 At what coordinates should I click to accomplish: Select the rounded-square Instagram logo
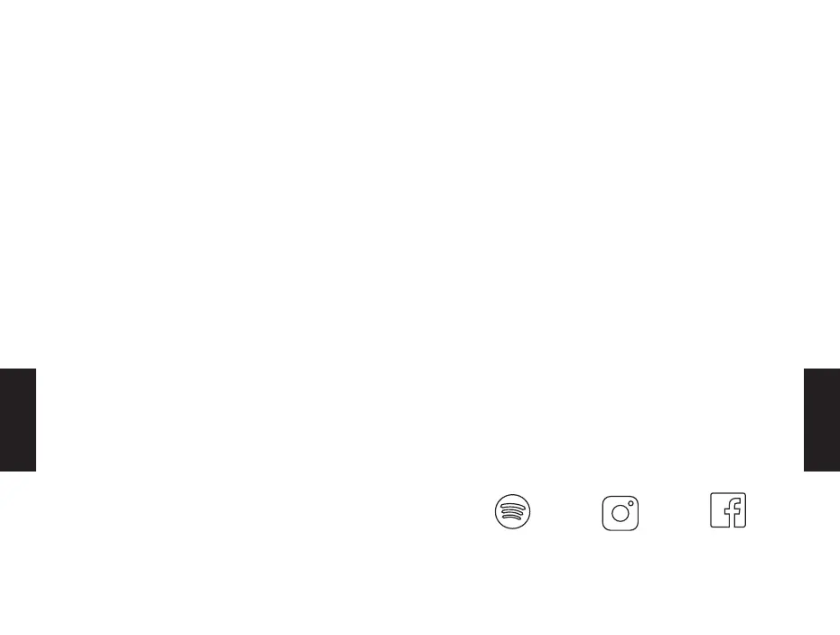(621, 513)
